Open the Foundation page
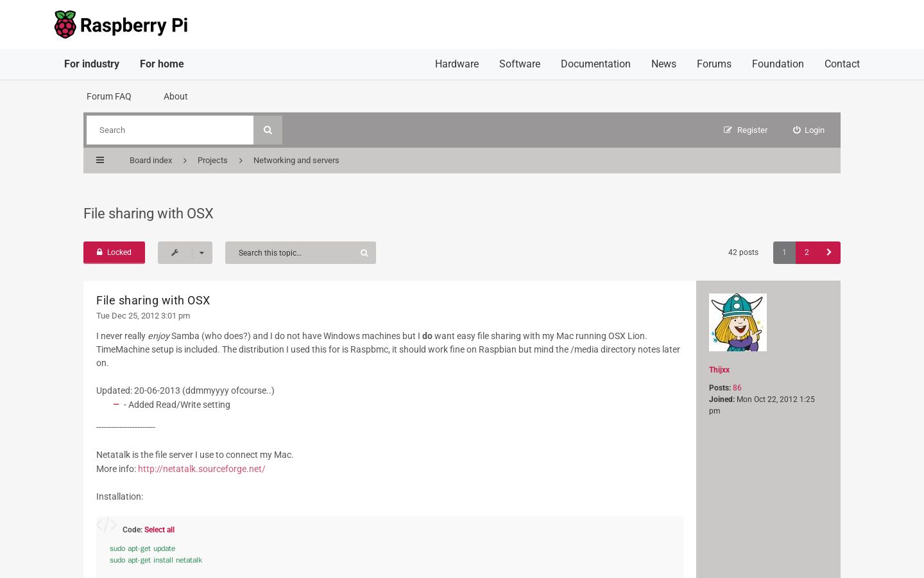Screen dimensions: 924x578 [778, 64]
